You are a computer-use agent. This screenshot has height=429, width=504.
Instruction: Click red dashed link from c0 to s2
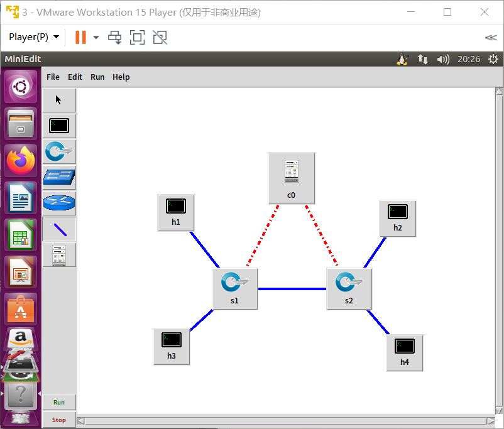click(322, 235)
